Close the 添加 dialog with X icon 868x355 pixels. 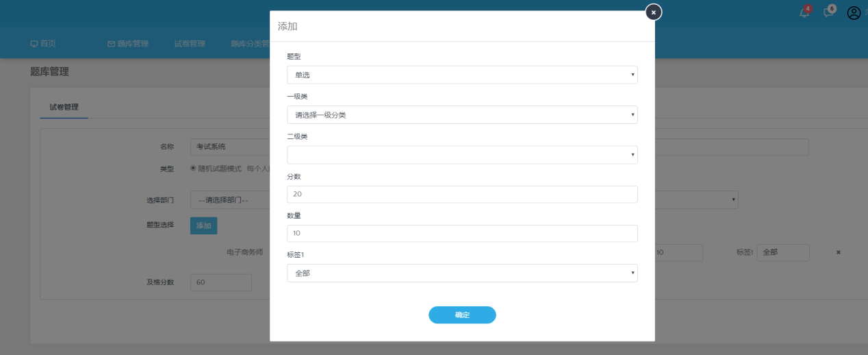[654, 12]
